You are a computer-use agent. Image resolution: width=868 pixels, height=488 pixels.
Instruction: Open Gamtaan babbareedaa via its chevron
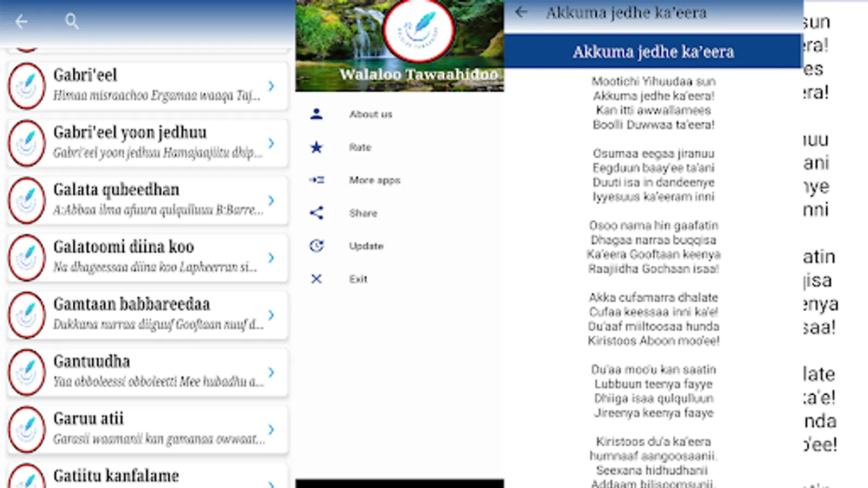click(x=271, y=315)
